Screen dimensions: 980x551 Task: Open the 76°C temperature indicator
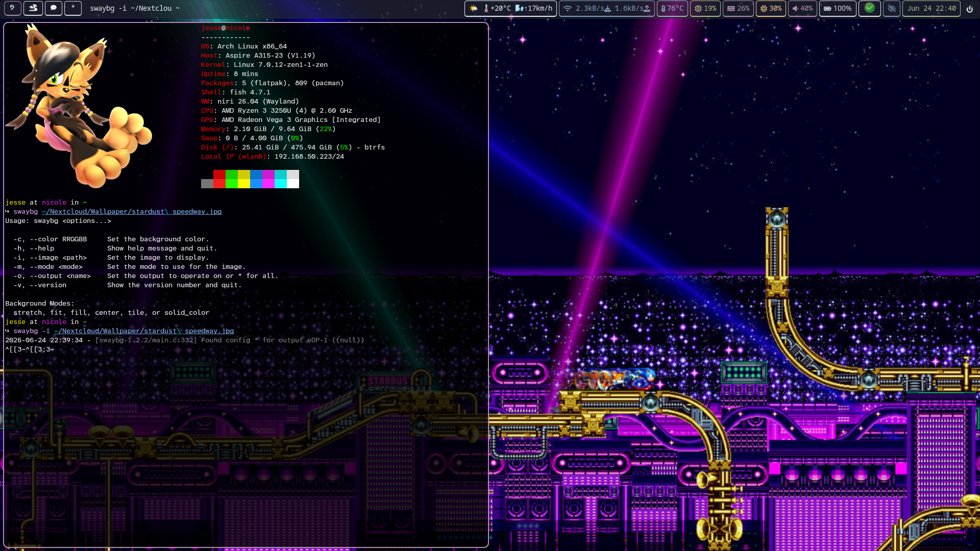click(x=672, y=8)
